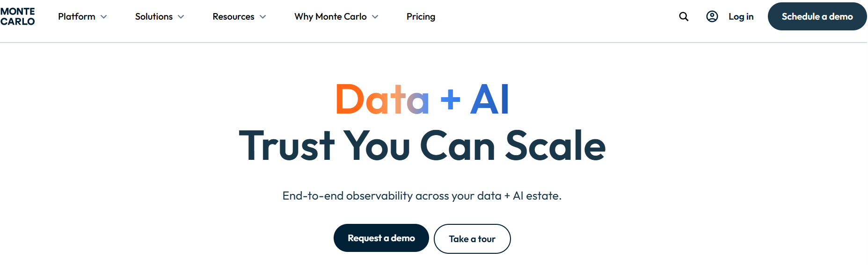The height and width of the screenshot is (265, 868).
Task: Expand the Why Monte Carlo chevron
Action: (x=375, y=17)
